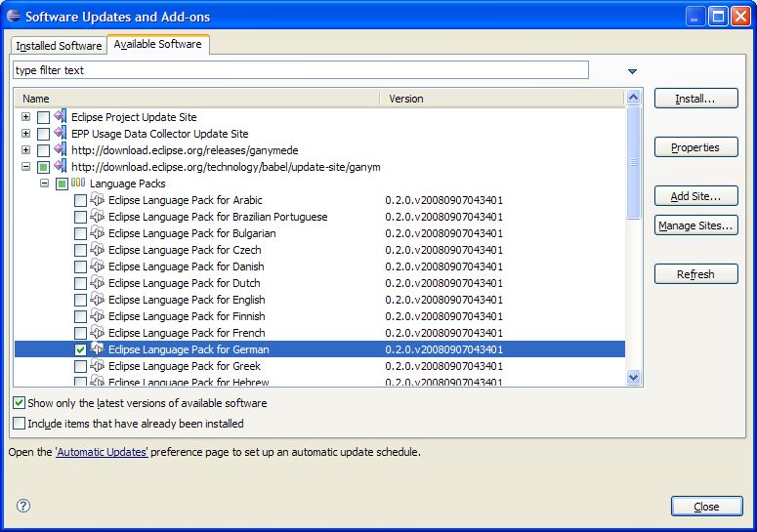Click the Eclipse icon in title bar
The image size is (757, 532).
(x=14, y=16)
